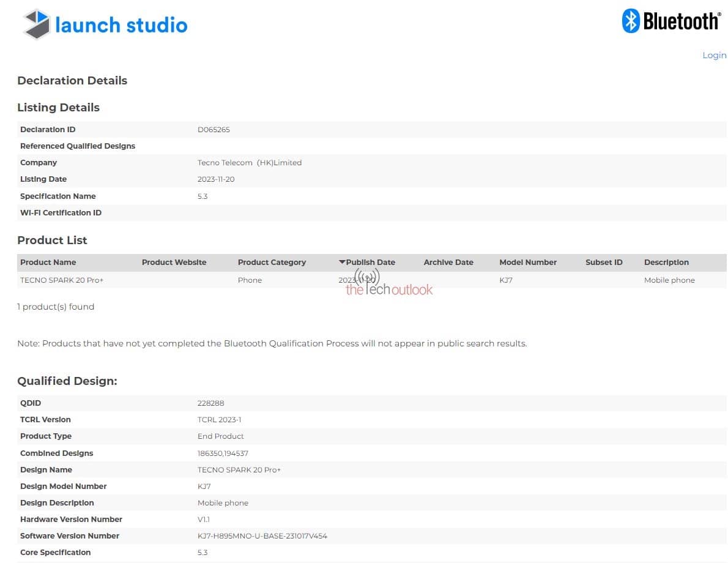Sort by Description column header
The height and width of the screenshot is (563, 728).
pyautogui.click(x=666, y=262)
